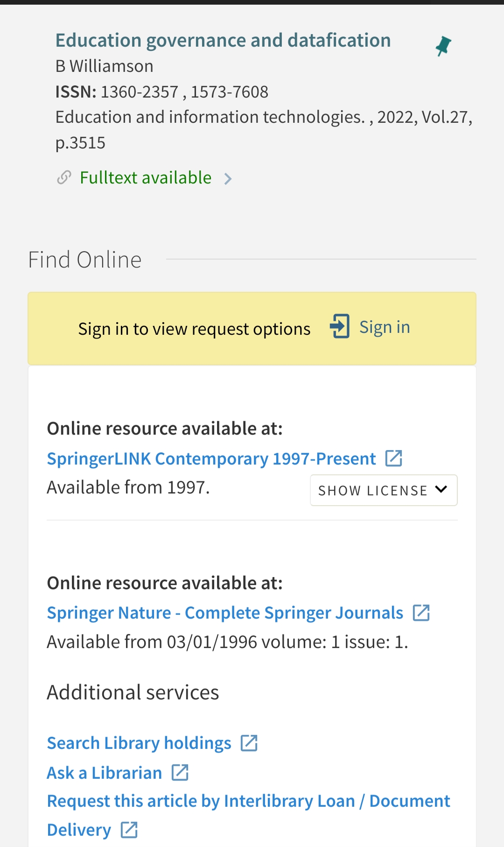Open Springer Nature Complete Springer Journals
The width and height of the screenshot is (504, 847).
tap(225, 613)
